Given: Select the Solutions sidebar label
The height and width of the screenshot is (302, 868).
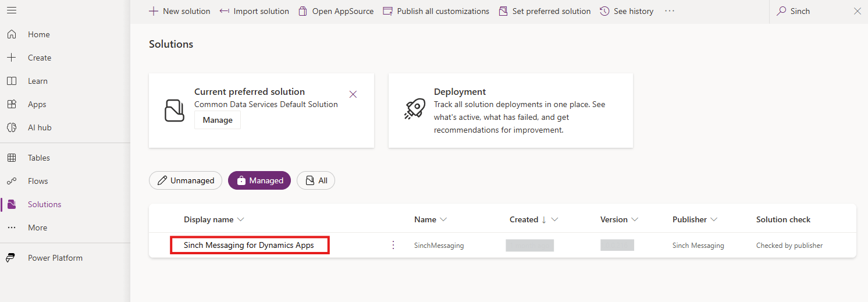Looking at the screenshot, I should [x=45, y=204].
